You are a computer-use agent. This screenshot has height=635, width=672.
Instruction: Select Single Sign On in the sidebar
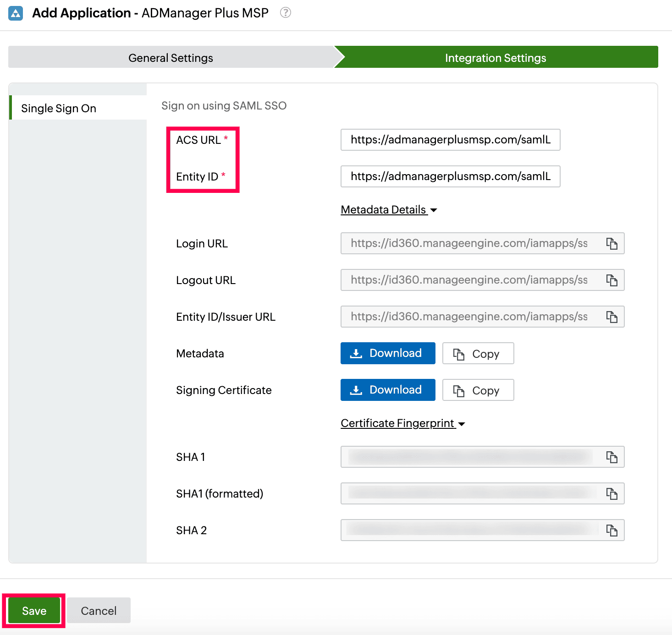(59, 108)
